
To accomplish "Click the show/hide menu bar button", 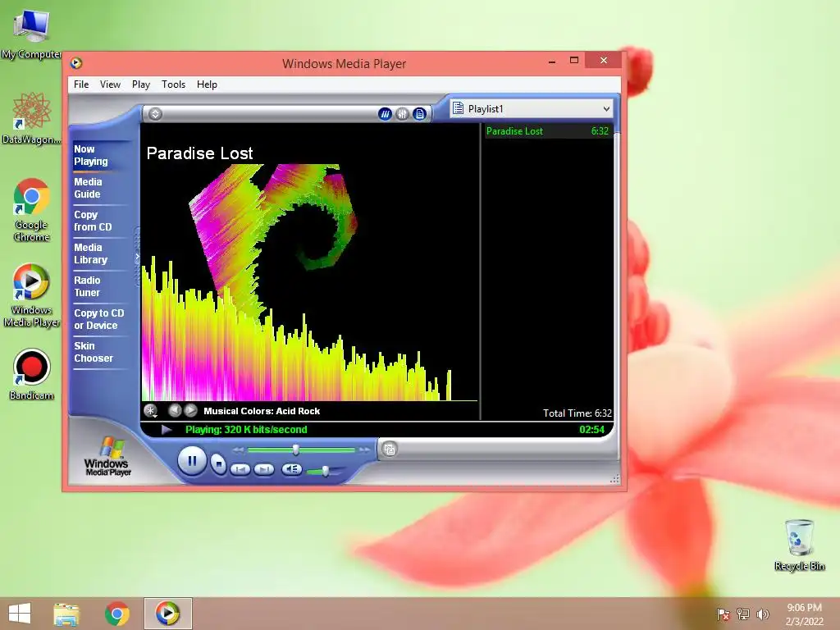I will pos(155,113).
